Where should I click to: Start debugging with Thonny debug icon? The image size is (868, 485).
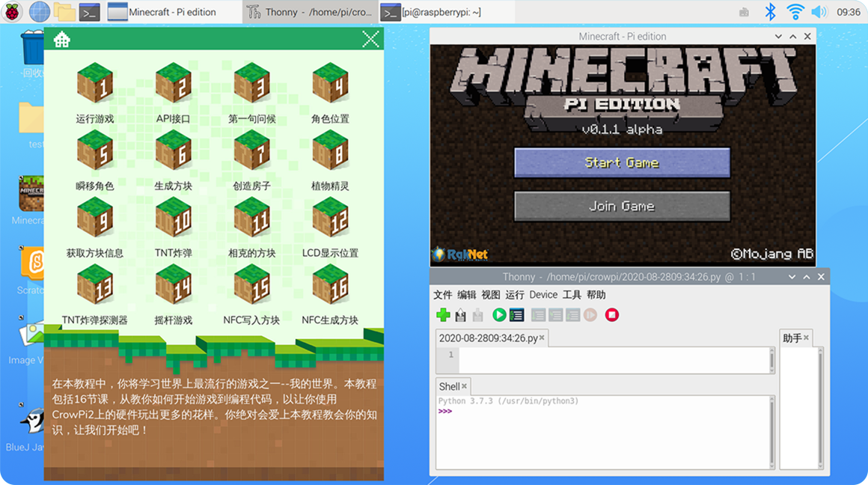[x=516, y=315]
